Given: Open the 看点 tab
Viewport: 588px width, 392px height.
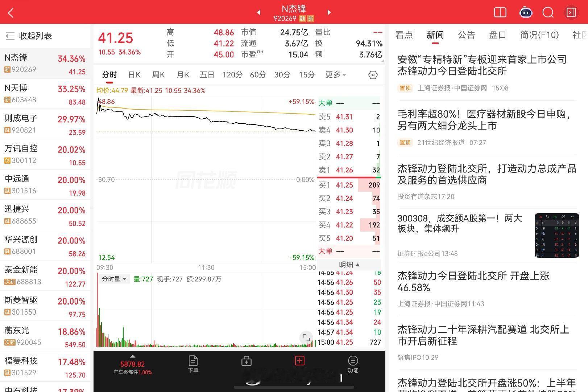Looking at the screenshot, I should [404, 35].
